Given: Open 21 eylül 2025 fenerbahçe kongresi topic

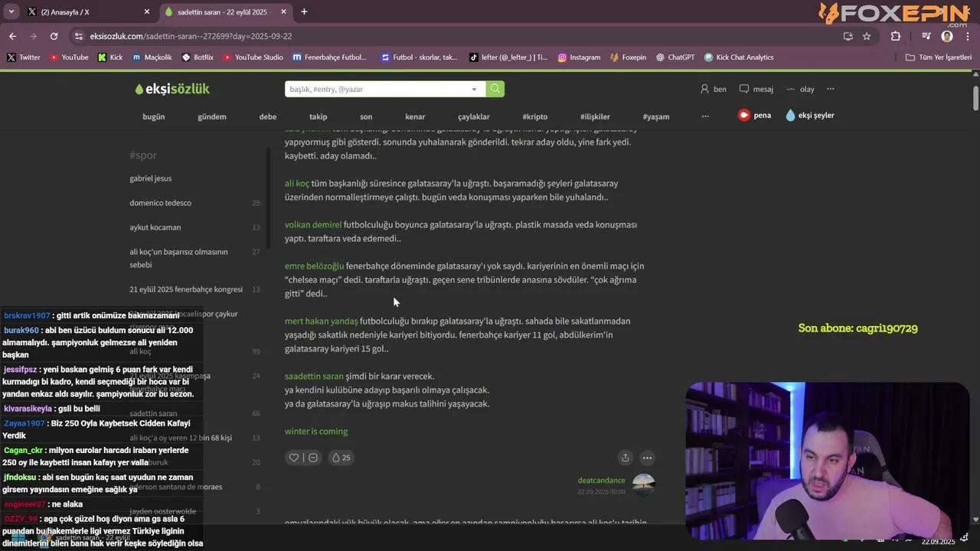Looking at the screenshot, I should 186,289.
